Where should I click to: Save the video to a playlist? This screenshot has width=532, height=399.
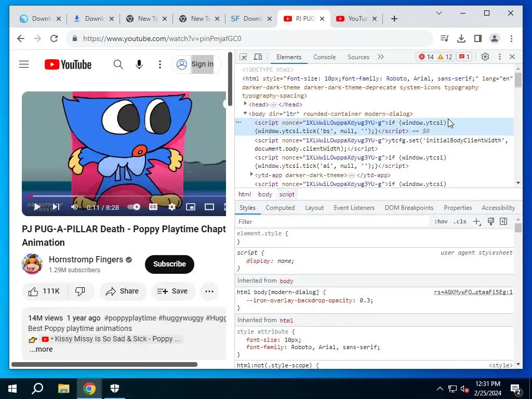[x=172, y=291]
